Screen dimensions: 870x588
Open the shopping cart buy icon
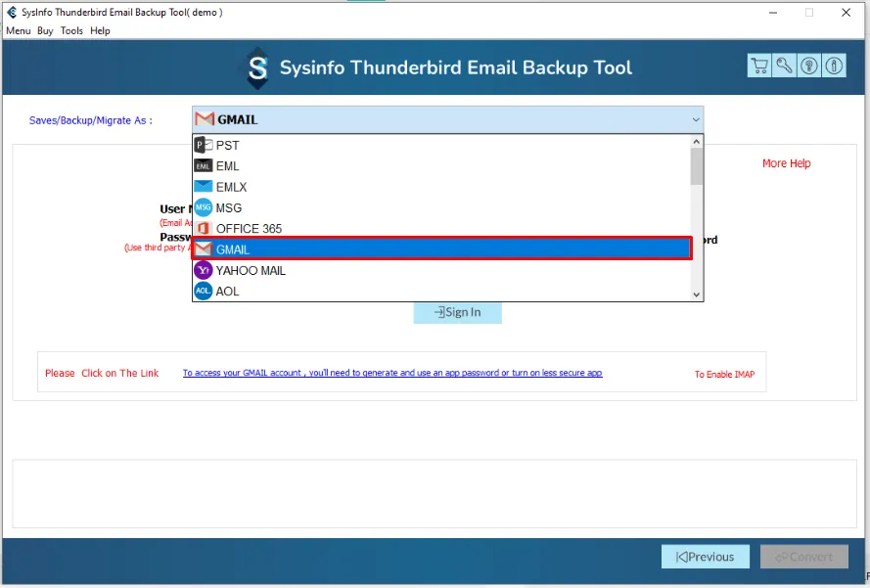[x=758, y=66]
